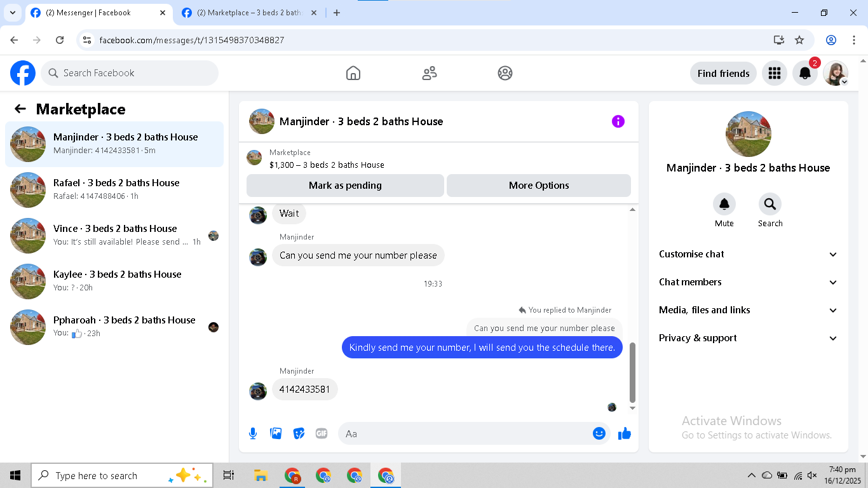
Task: Open the Ppharoah conversation
Action: pos(114,327)
